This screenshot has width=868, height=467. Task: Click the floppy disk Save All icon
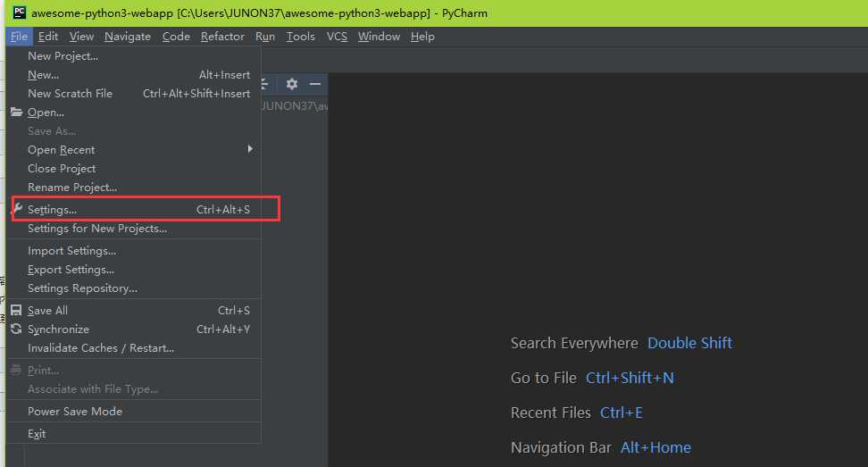coord(17,311)
